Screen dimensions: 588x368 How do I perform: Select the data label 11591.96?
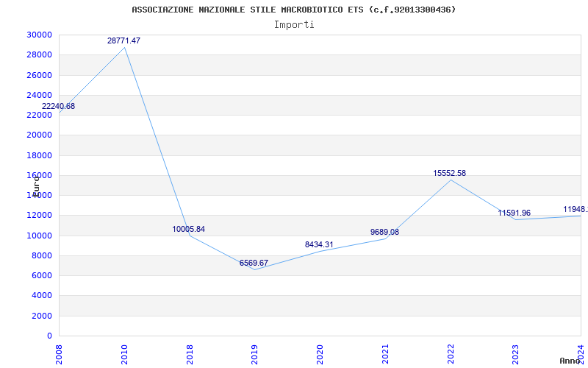pos(514,213)
